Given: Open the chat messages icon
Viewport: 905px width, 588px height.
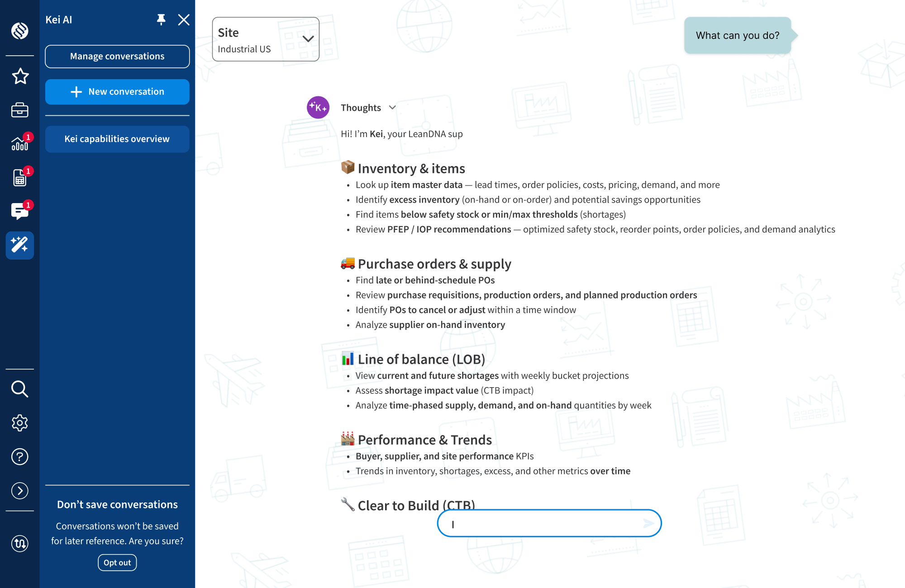Looking at the screenshot, I should pos(21,211).
